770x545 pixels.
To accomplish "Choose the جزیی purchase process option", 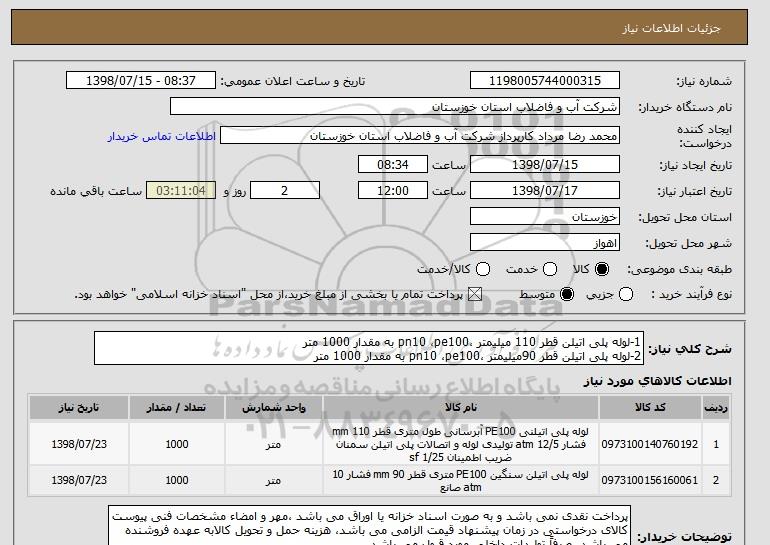I will coord(626,294).
